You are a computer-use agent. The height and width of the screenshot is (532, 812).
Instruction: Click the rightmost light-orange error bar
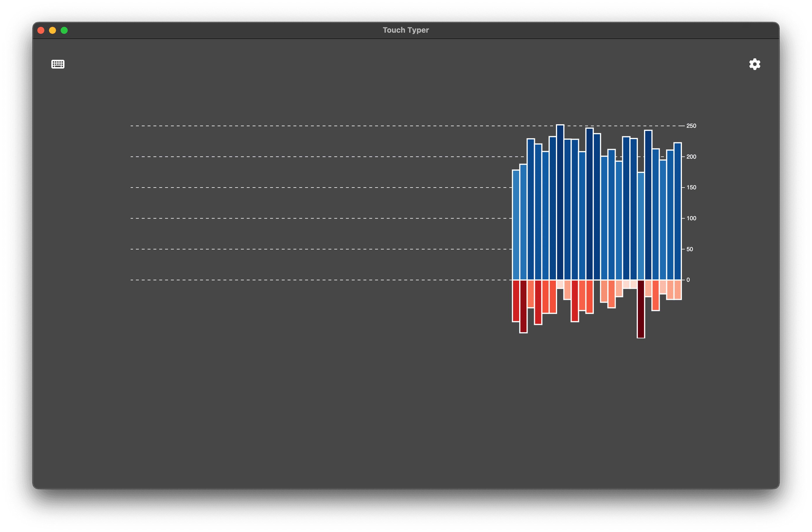(x=677, y=289)
